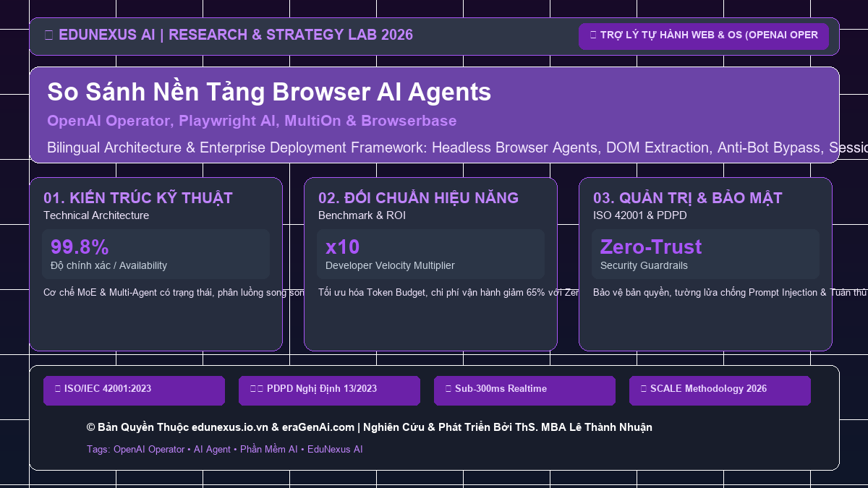Open the 02. Đối Chuẩn Hiệu Năng card heading
The height and width of the screenshot is (488, 868).
tap(418, 198)
